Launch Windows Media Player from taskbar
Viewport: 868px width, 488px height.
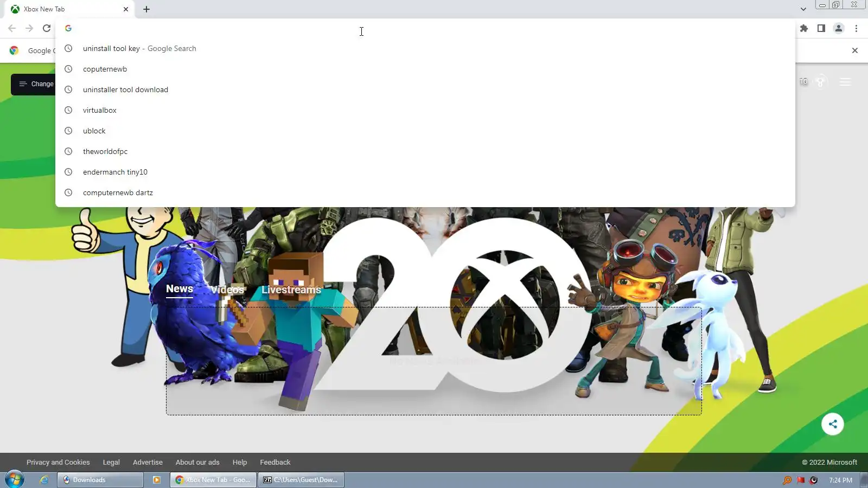point(157,480)
